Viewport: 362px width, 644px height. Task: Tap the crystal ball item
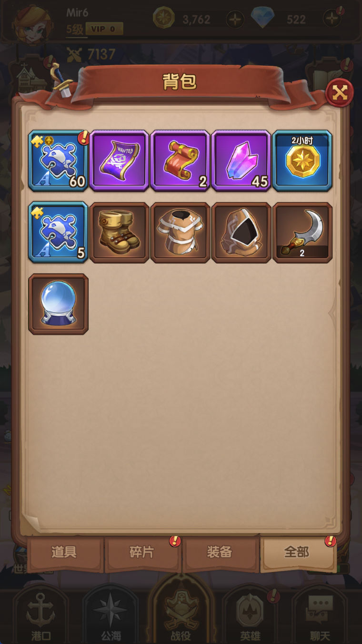click(x=59, y=304)
